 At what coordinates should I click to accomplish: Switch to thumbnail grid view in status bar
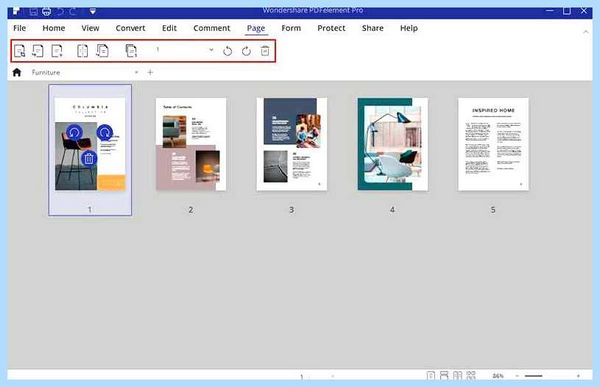pyautogui.click(x=471, y=376)
